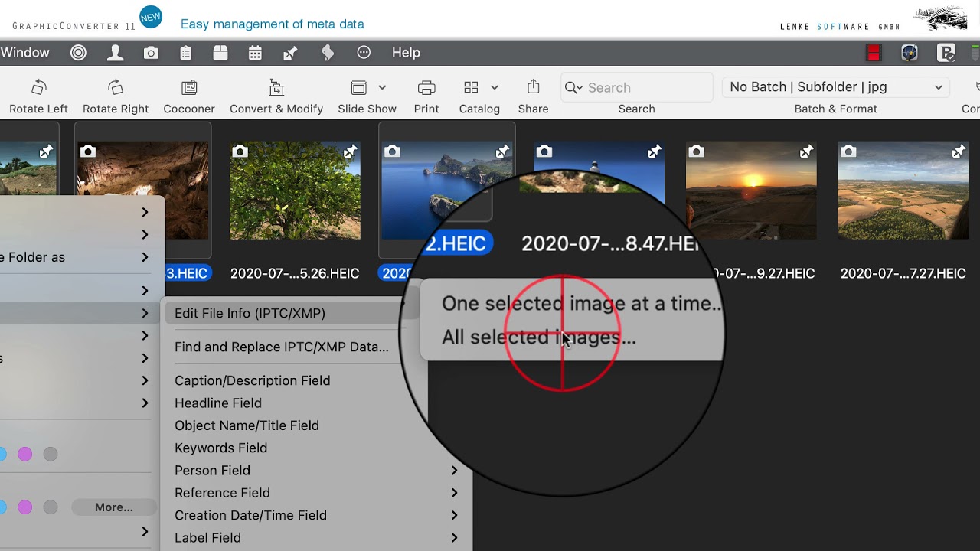Click into the Search field
980x551 pixels.
click(x=637, y=87)
